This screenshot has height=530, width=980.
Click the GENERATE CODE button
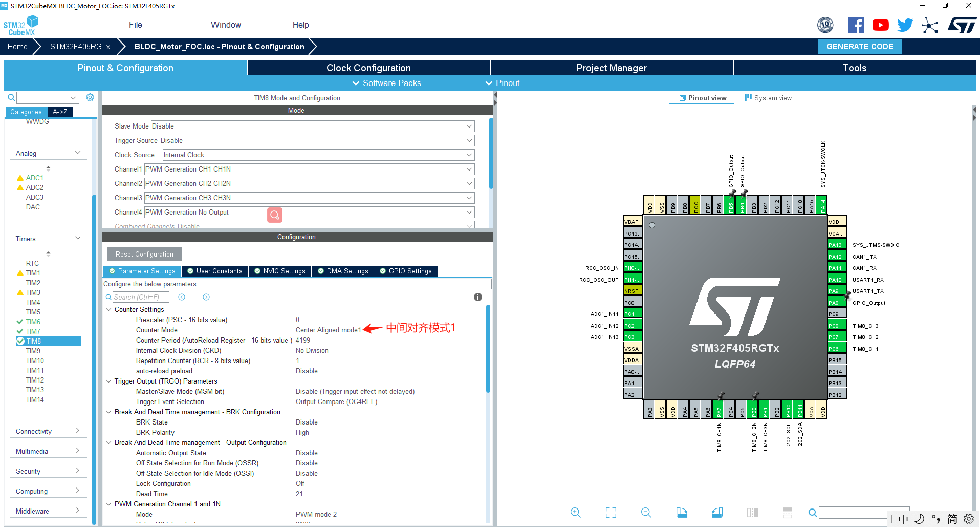pos(860,47)
